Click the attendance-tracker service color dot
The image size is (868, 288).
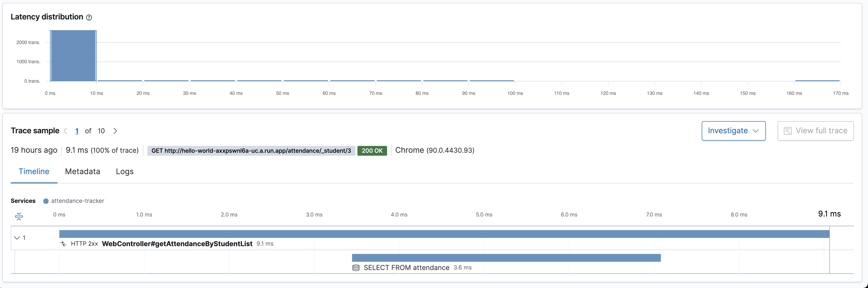click(46, 201)
